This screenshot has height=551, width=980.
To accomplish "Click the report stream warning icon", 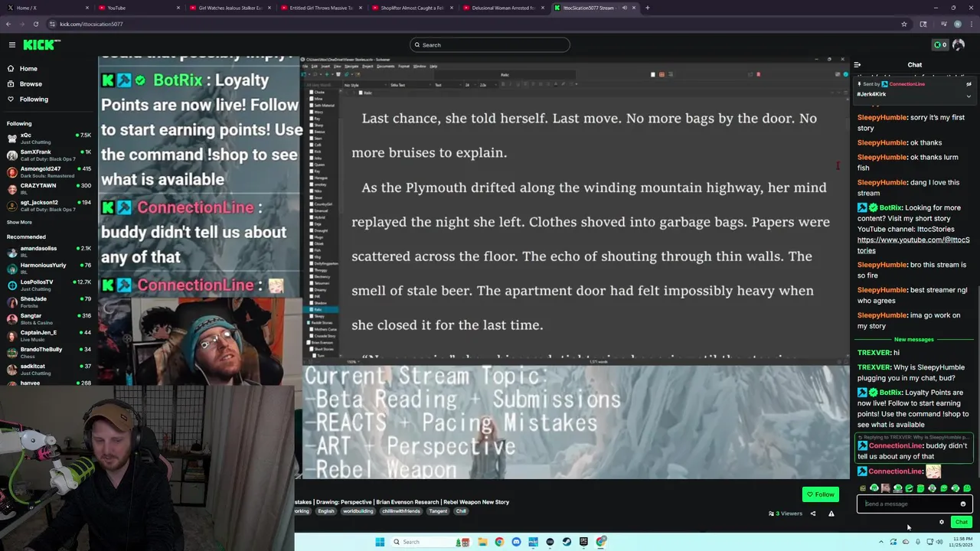I will 831,514.
